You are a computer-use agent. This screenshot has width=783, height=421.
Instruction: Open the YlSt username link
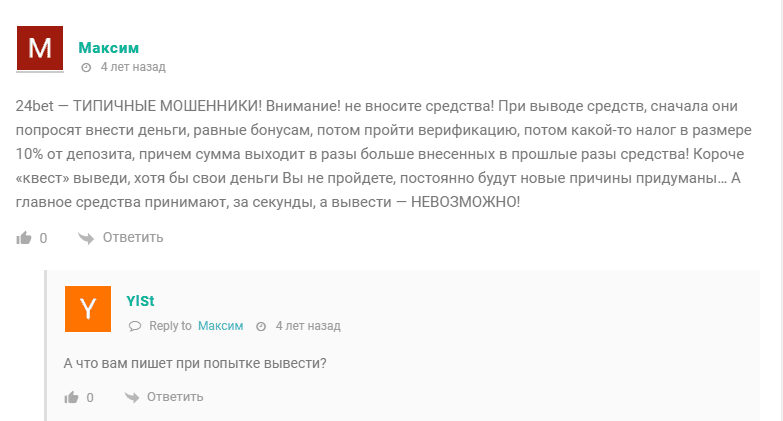[x=140, y=301]
